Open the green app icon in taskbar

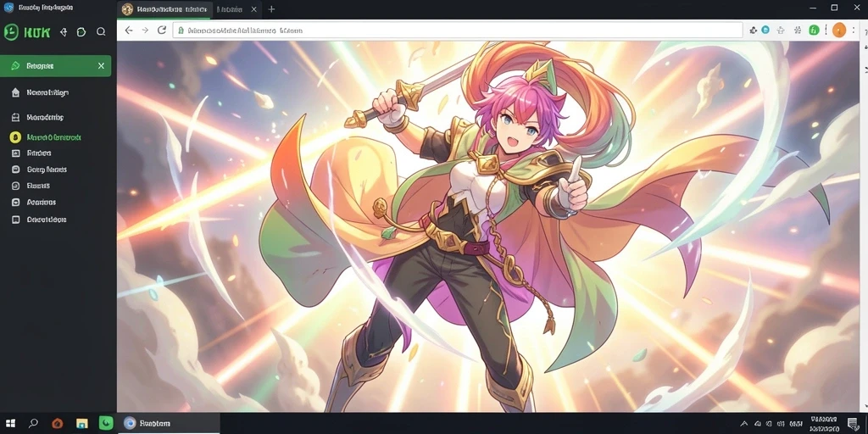tap(106, 423)
